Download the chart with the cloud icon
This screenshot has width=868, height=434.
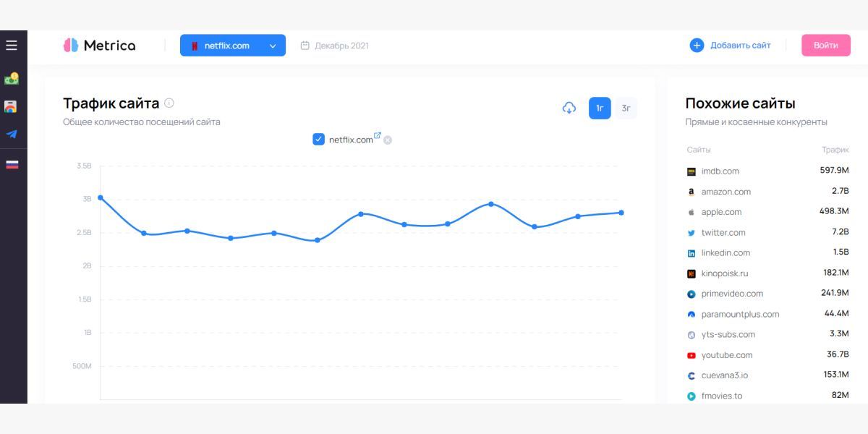pyautogui.click(x=569, y=109)
